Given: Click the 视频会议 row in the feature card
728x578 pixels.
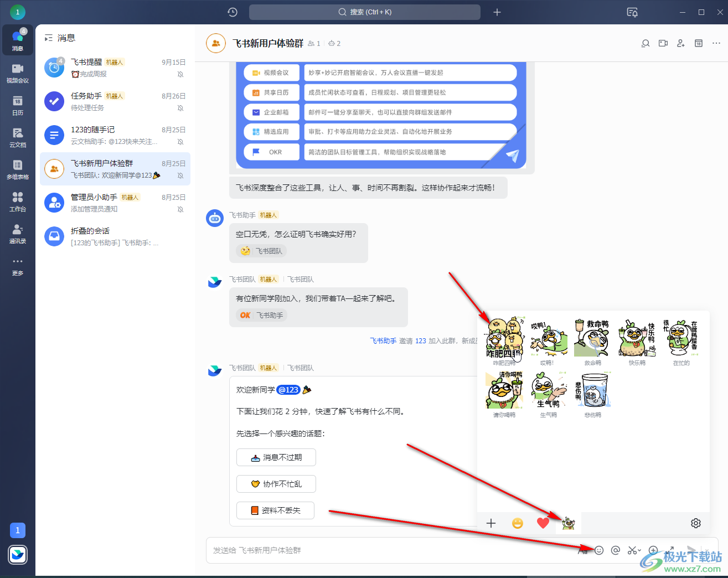Looking at the screenshot, I should (x=380, y=73).
